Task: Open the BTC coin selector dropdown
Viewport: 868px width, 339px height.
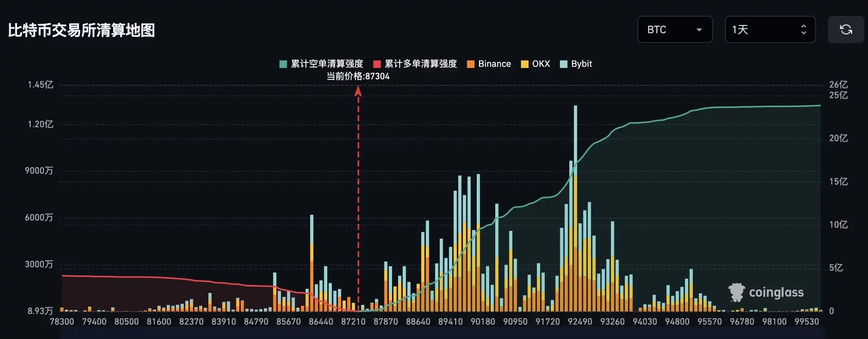Action: tap(674, 29)
